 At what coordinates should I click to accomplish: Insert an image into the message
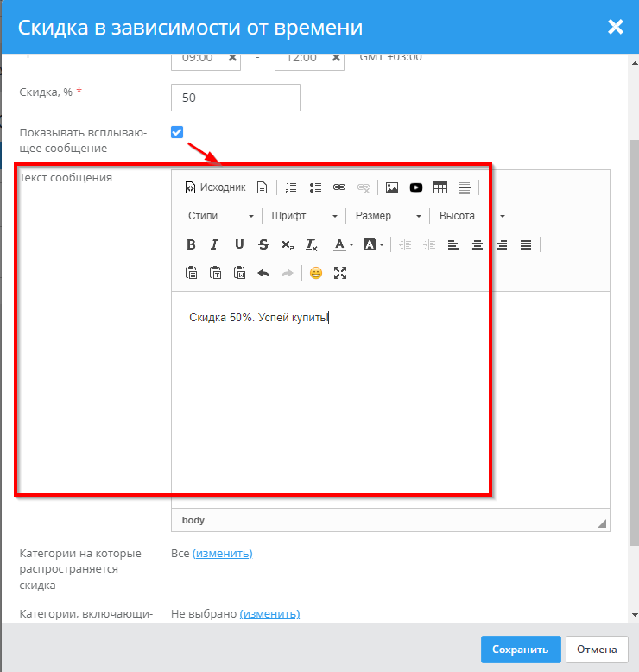(392, 187)
